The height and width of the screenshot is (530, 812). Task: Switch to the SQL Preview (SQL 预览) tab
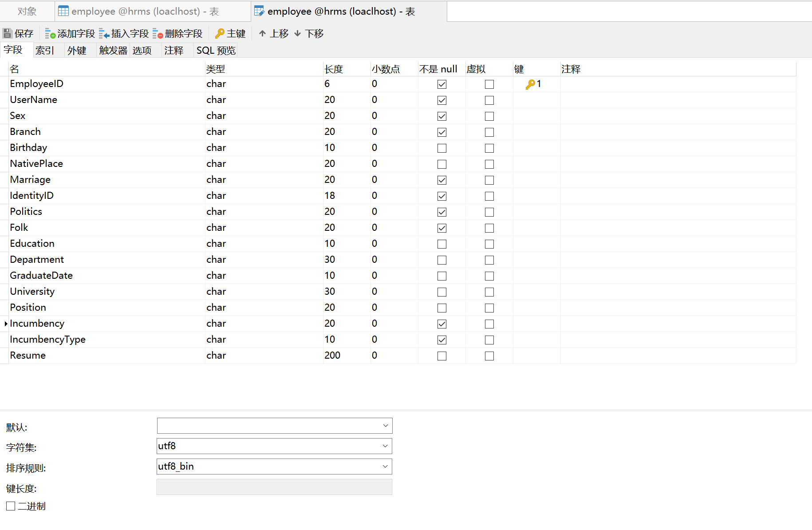pyautogui.click(x=216, y=50)
